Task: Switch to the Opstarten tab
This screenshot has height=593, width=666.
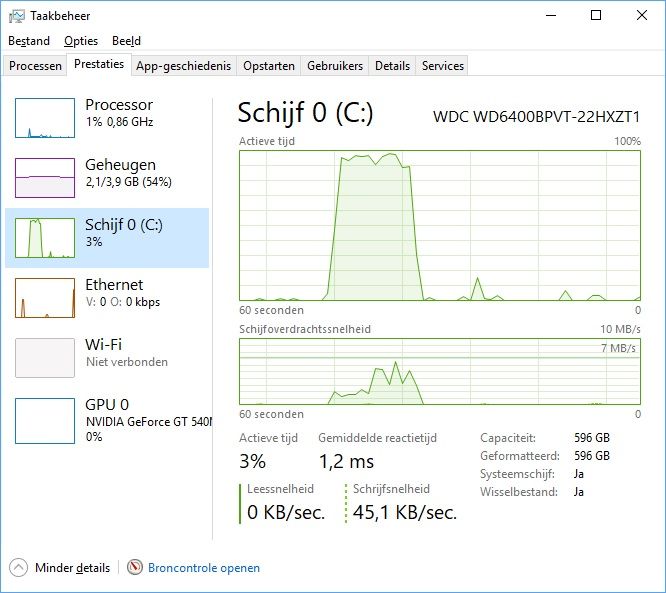Action: 269,66
